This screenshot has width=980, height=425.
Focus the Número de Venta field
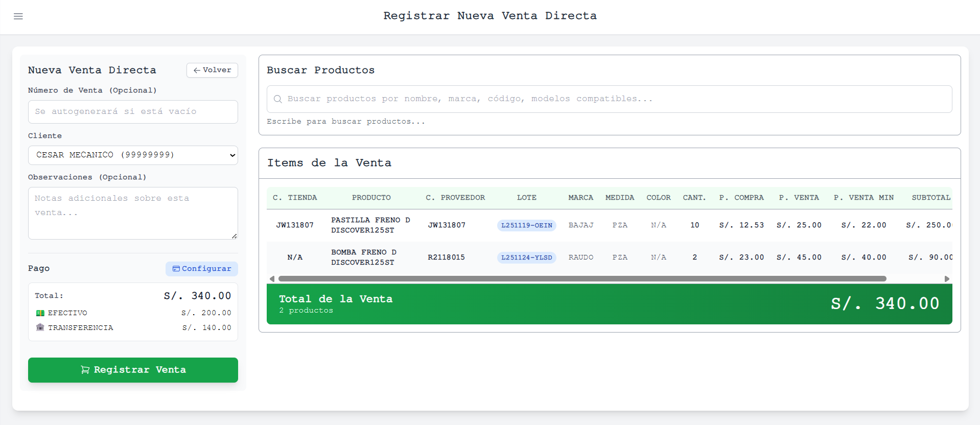133,112
